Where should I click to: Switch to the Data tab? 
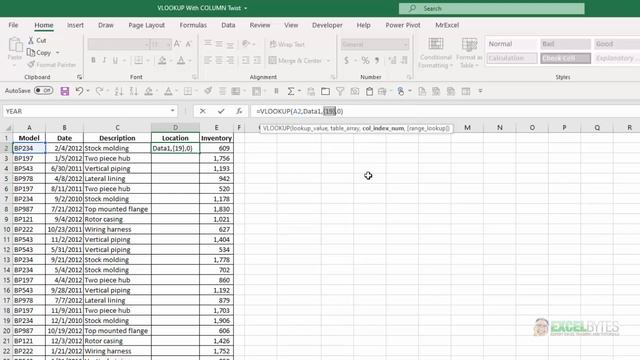(x=228, y=25)
